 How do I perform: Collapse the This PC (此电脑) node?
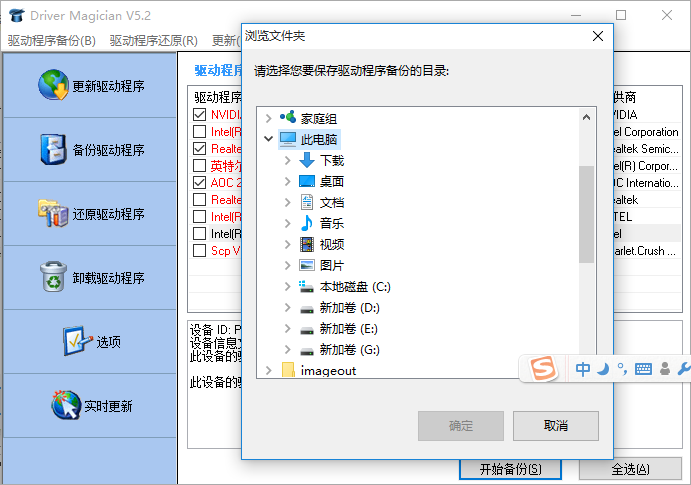point(268,139)
